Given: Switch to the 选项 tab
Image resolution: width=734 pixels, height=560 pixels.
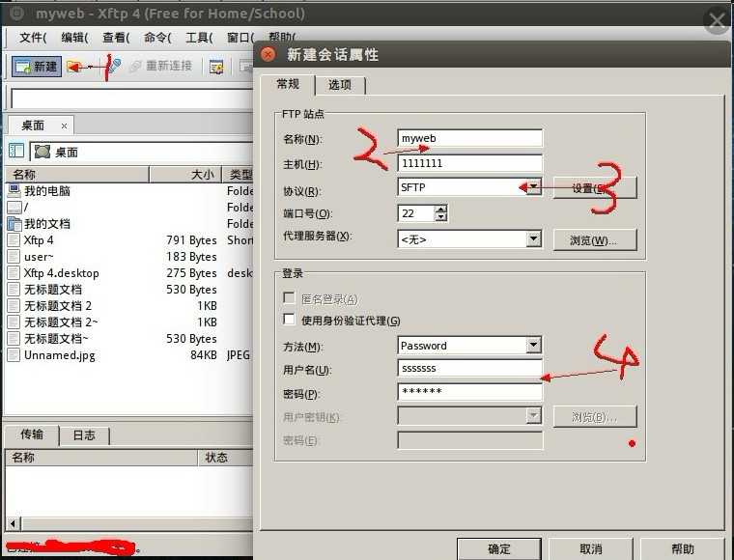Looking at the screenshot, I should pyautogui.click(x=340, y=85).
